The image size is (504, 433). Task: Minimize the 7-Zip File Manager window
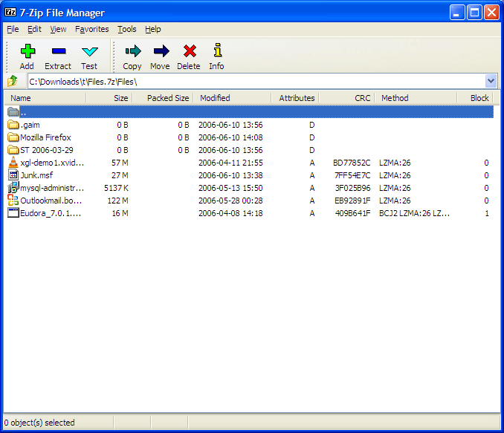[x=456, y=13]
